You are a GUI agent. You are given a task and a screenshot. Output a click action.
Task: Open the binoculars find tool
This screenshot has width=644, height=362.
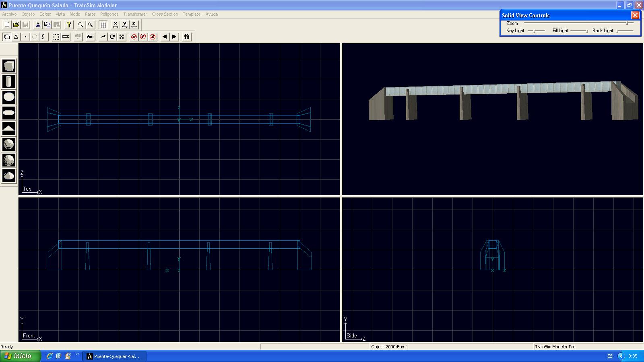pos(186,37)
